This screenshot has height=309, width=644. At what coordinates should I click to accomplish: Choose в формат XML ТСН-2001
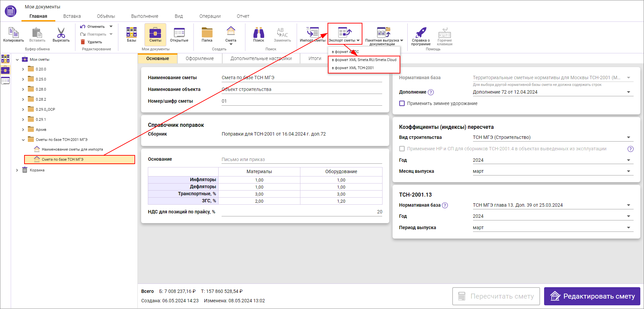364,68
